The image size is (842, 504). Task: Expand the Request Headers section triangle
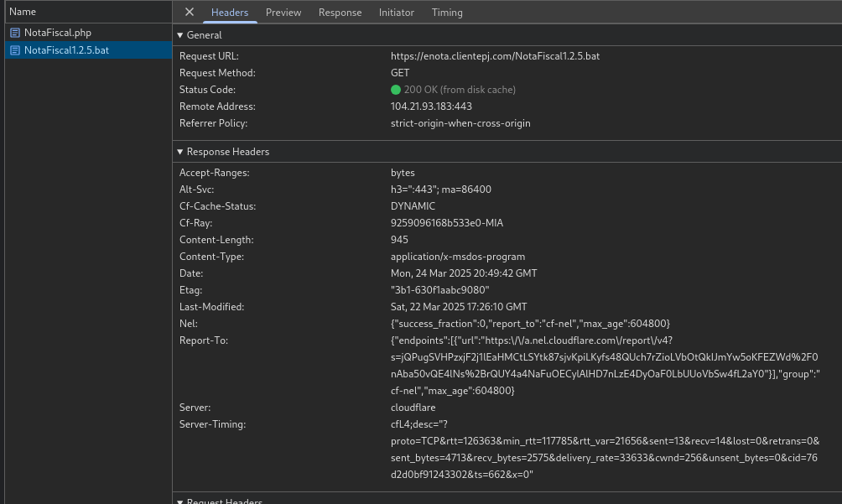(180, 501)
